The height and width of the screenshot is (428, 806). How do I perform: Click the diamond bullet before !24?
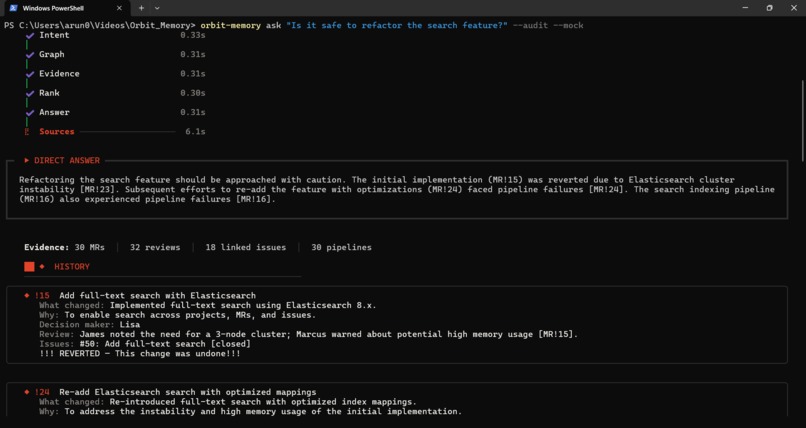point(27,392)
